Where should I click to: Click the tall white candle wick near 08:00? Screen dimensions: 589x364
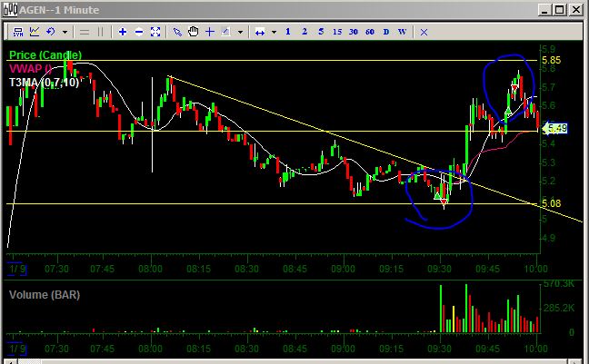click(152, 124)
